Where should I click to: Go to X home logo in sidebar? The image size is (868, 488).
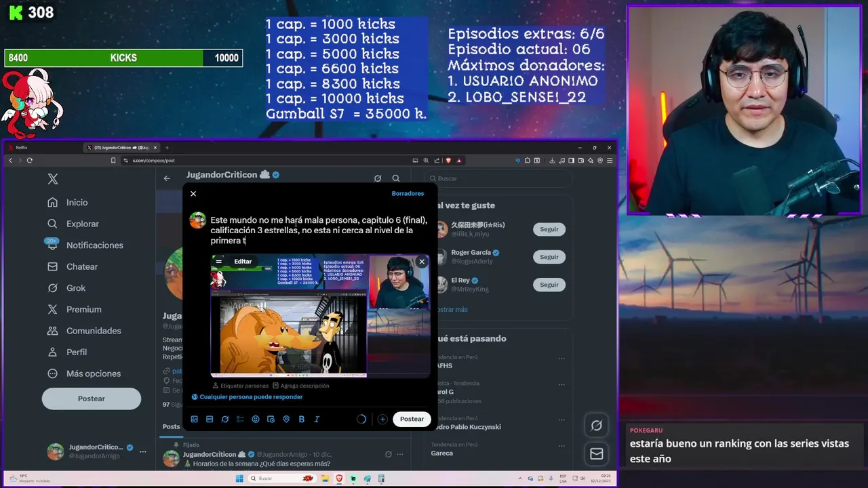coord(53,180)
